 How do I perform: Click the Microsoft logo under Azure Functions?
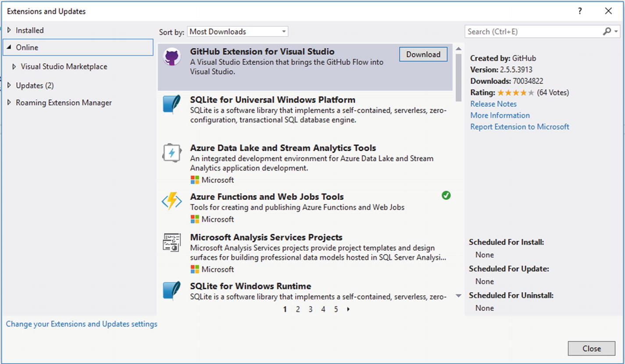point(195,219)
